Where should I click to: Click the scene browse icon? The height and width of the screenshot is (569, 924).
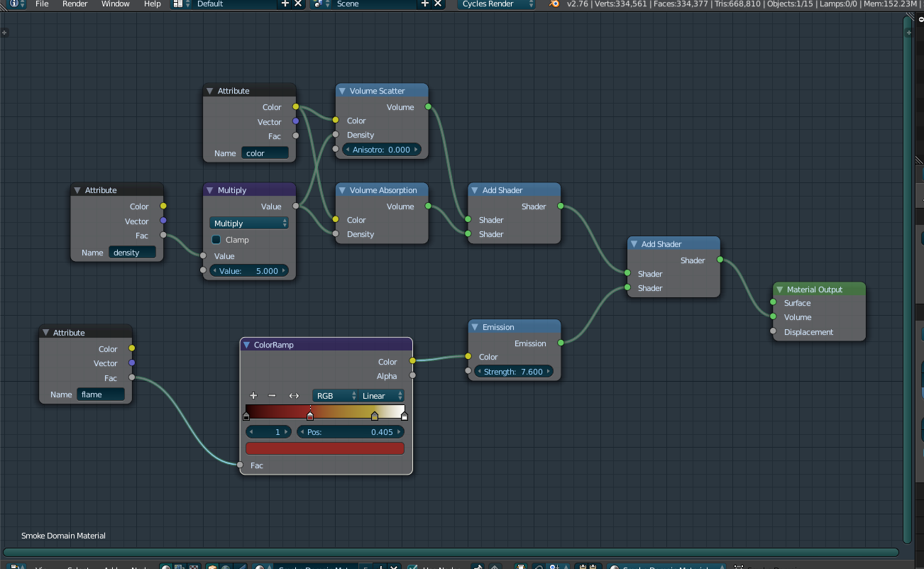321,4
